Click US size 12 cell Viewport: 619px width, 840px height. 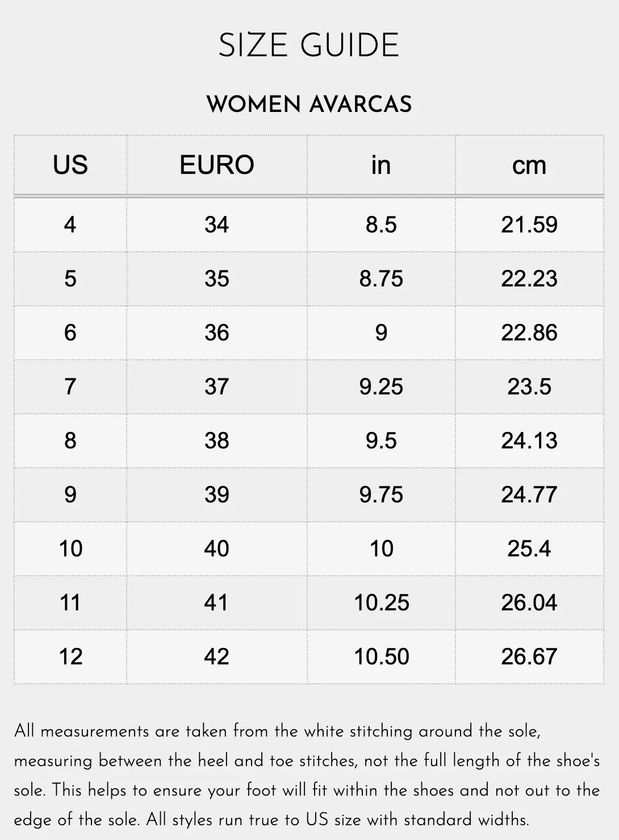pos(70,657)
